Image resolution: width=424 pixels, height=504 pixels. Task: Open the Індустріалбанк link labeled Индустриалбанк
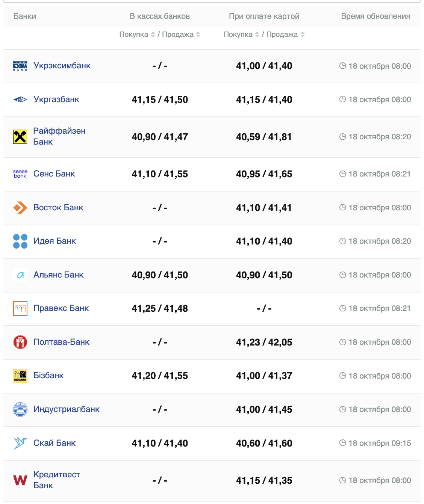(x=67, y=409)
